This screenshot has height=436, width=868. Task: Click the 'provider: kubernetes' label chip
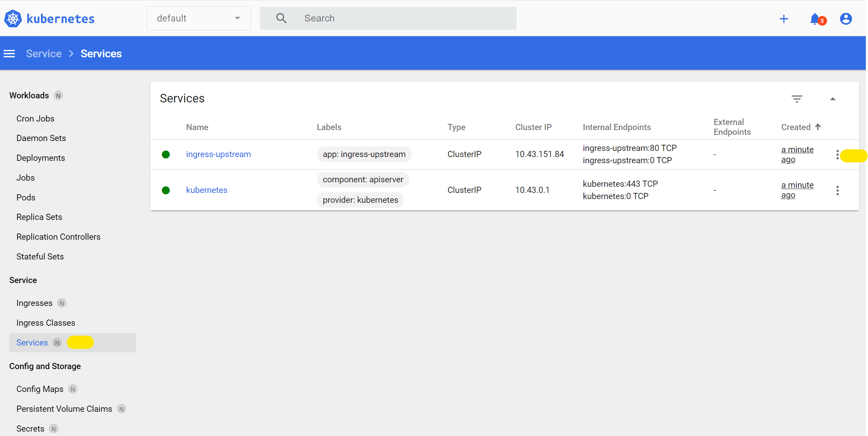pyautogui.click(x=360, y=200)
